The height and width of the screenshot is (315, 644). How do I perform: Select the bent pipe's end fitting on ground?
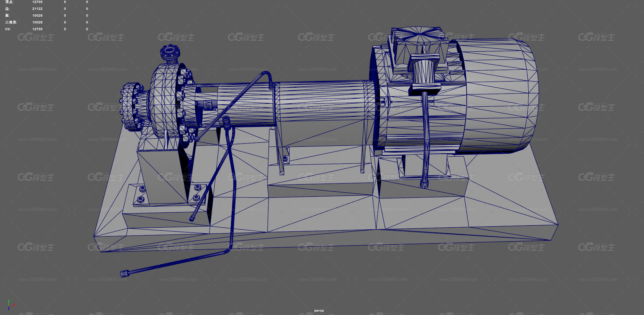pos(126,273)
